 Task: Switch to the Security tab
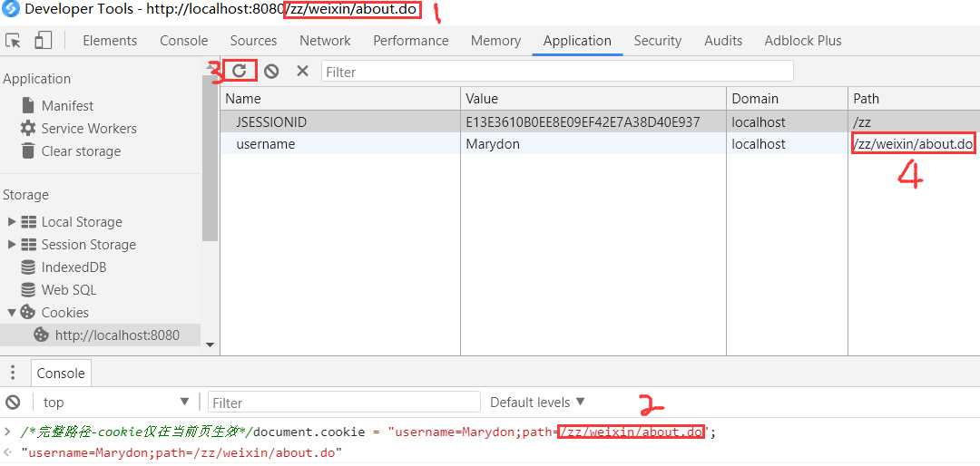(x=658, y=41)
